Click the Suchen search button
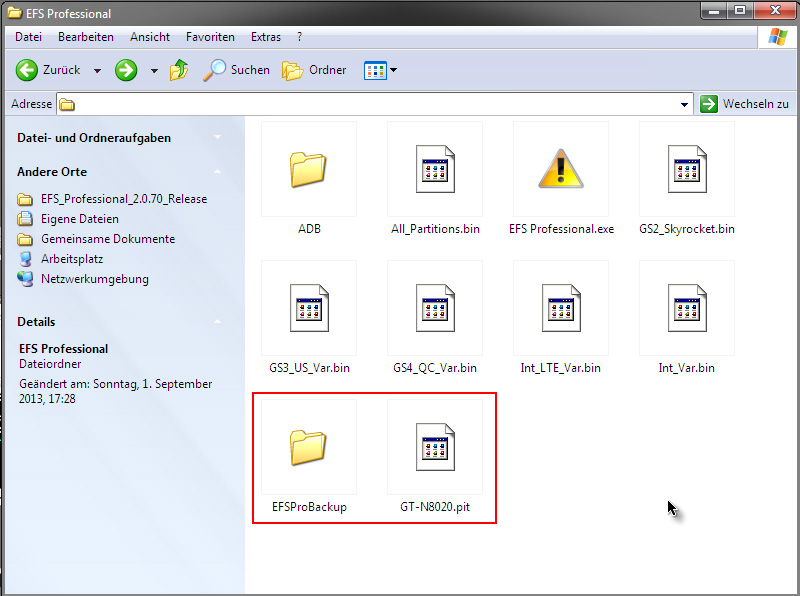The image size is (800, 596). tap(237, 70)
